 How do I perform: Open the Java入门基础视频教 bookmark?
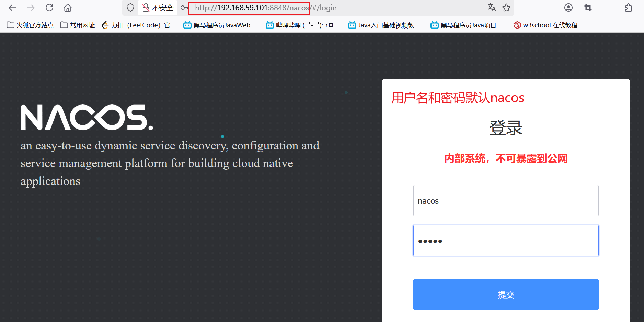[384, 25]
